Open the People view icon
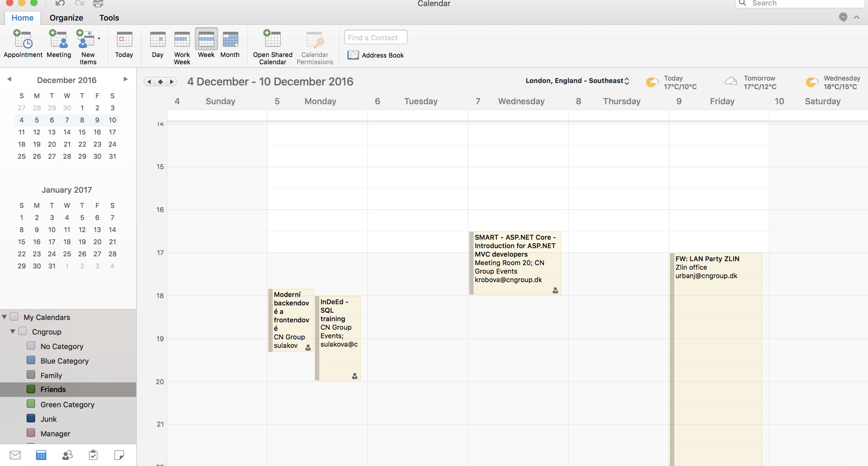Screen dimensions: 868x466 click(67, 455)
